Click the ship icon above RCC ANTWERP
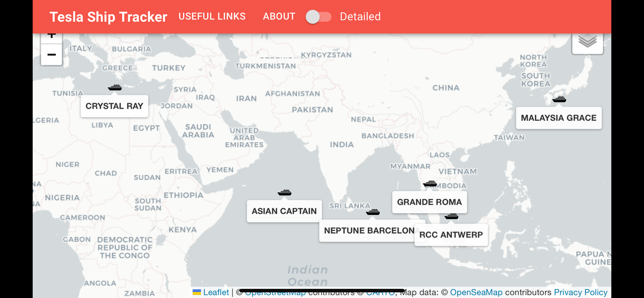 (x=451, y=216)
